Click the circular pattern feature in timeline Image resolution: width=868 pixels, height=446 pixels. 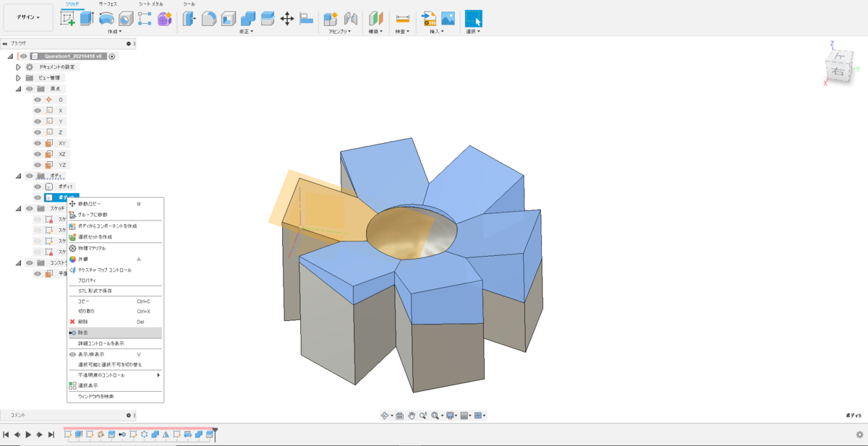tap(144, 434)
